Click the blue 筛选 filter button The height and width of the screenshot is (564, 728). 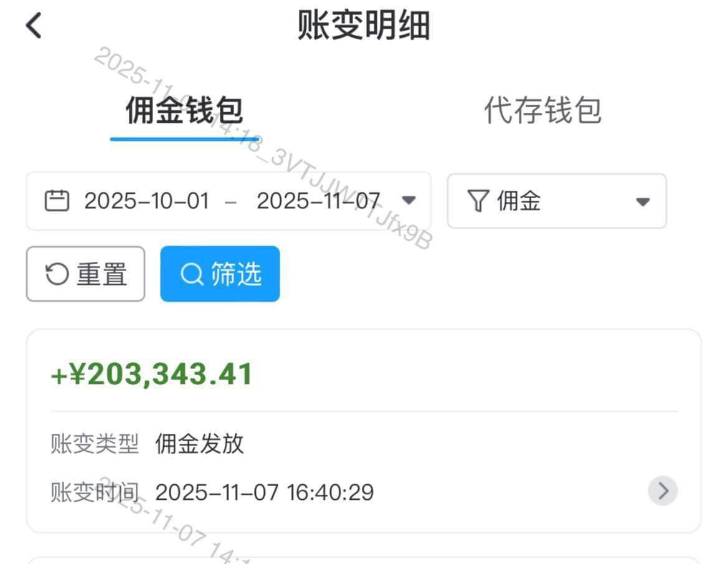[x=219, y=273]
